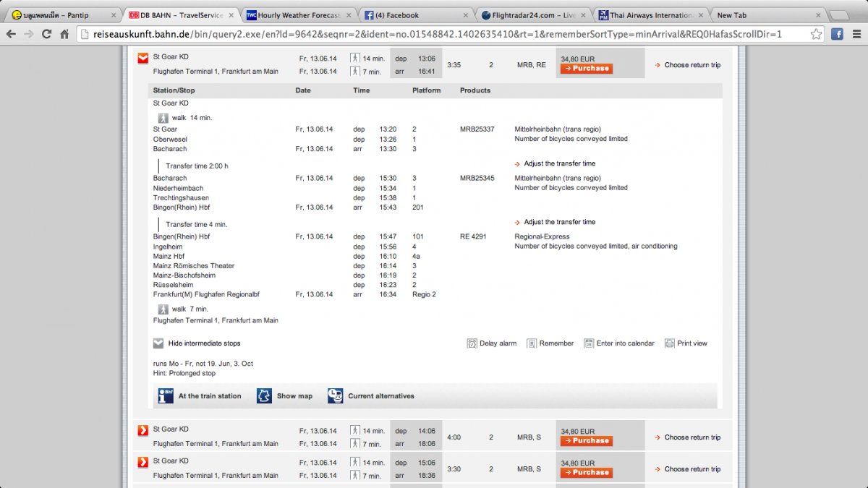
Task: Click walk icon beside 'walk 14 min.'
Action: coord(163,118)
